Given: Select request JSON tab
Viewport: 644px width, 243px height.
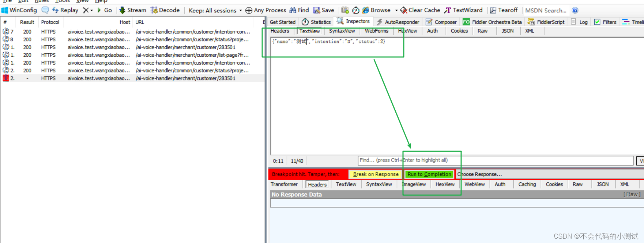Looking at the screenshot, I should coord(507,31).
